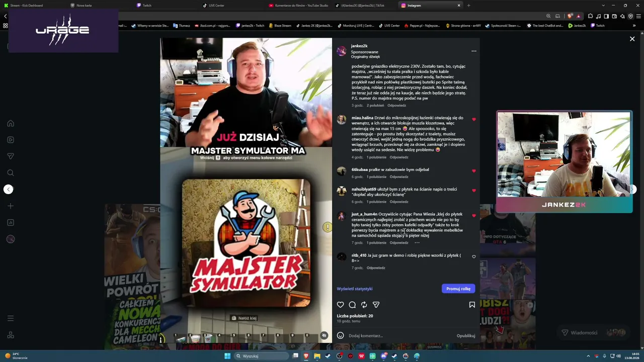This screenshot has width=644, height=362.
Task: Unlike the miau.halina comment heart
Action: coord(474,120)
